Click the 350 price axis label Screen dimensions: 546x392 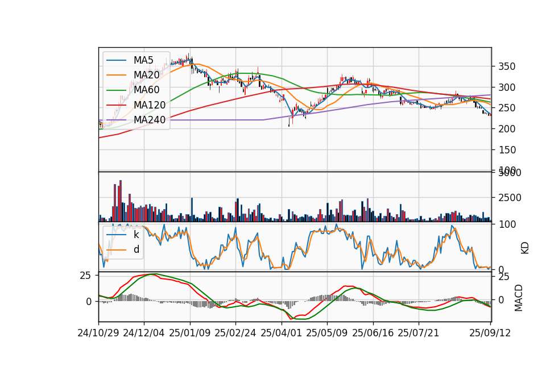coord(507,66)
